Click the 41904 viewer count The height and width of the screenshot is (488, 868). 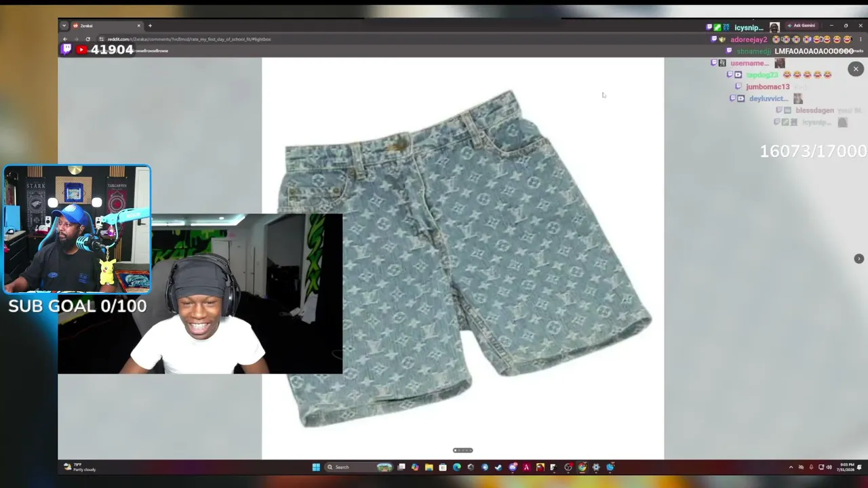112,49
